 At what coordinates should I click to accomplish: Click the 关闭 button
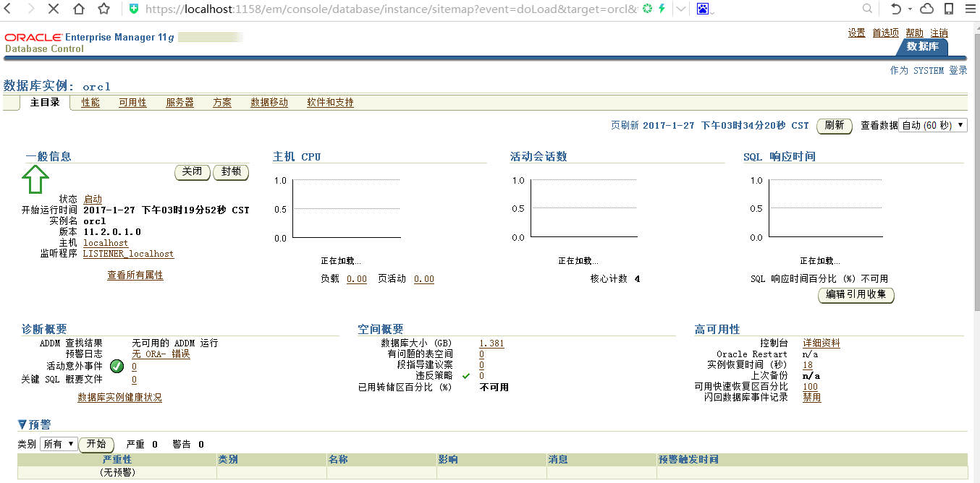[193, 172]
